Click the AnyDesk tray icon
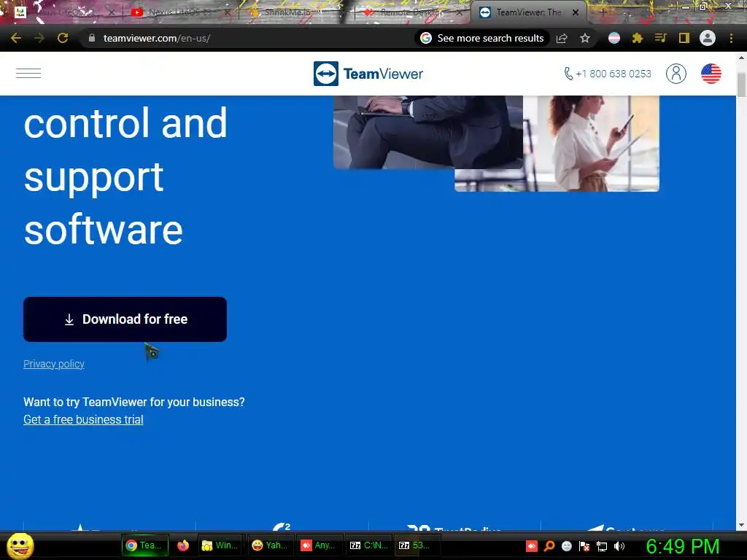Image resolution: width=747 pixels, height=560 pixels. (532, 546)
